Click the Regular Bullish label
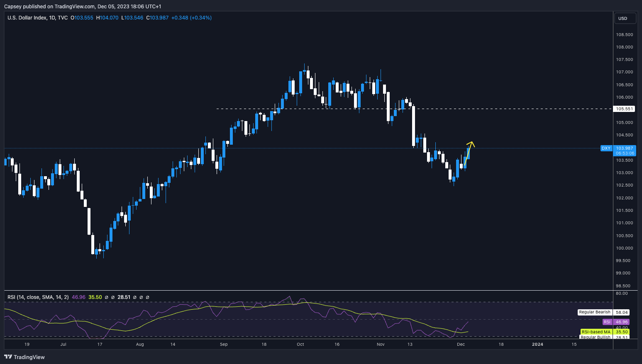 (595, 337)
